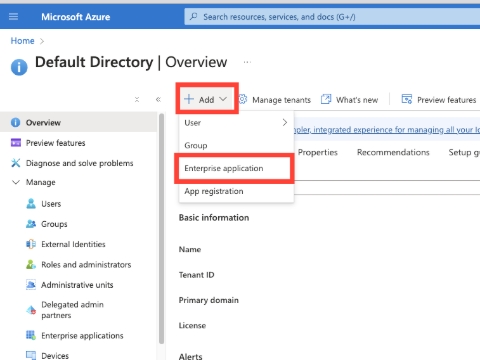The height and width of the screenshot is (360, 480).
Task: Close the sidebar search with X icon
Action: [137, 99]
